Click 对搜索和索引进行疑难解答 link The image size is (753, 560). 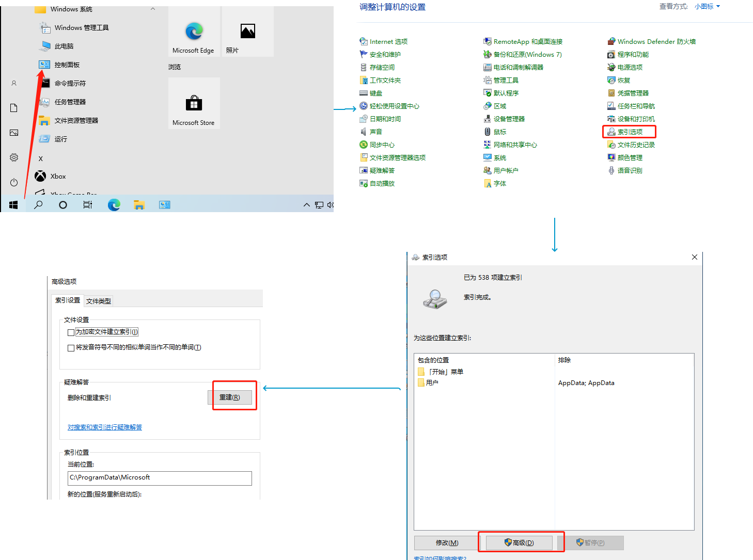(105, 427)
